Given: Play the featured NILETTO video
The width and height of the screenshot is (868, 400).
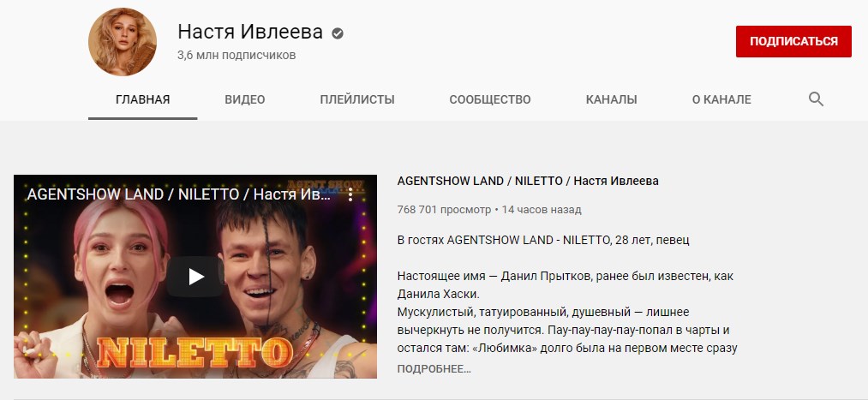Looking at the screenshot, I should point(196,277).
